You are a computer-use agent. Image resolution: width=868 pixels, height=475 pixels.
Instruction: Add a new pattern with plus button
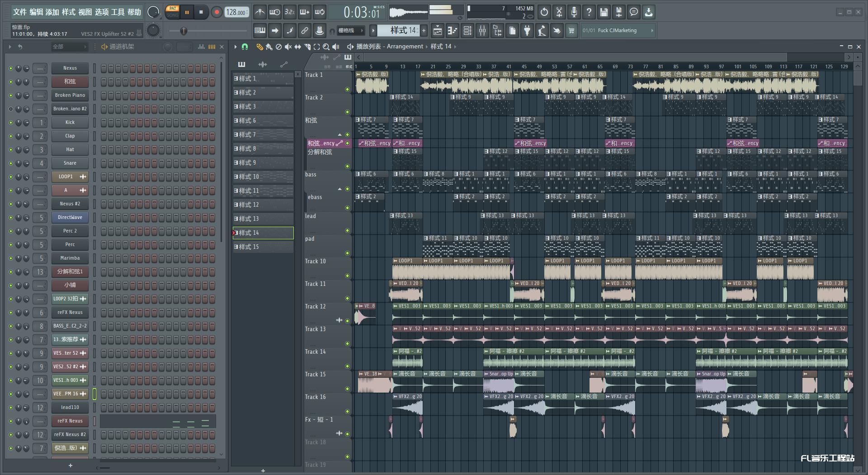coord(424,31)
